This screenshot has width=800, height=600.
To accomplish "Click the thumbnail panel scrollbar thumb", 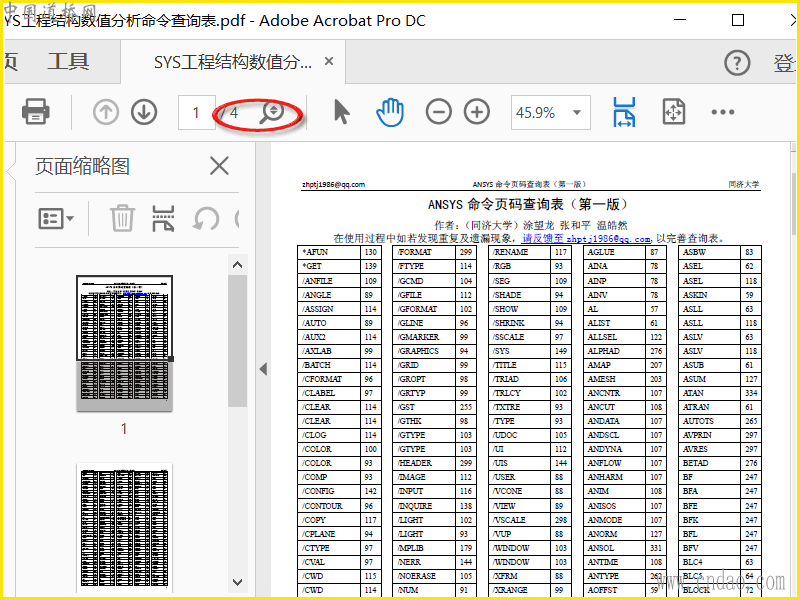I will coord(237,341).
